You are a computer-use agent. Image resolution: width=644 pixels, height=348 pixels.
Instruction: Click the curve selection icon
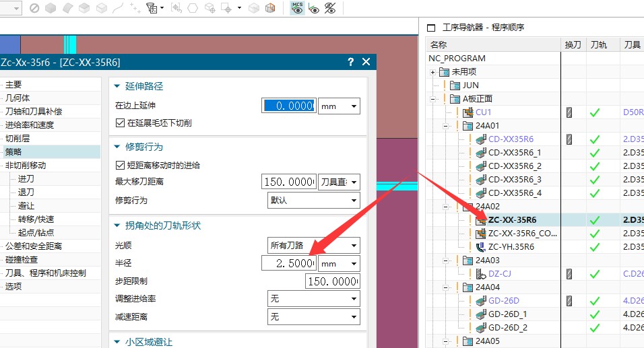click(x=118, y=8)
